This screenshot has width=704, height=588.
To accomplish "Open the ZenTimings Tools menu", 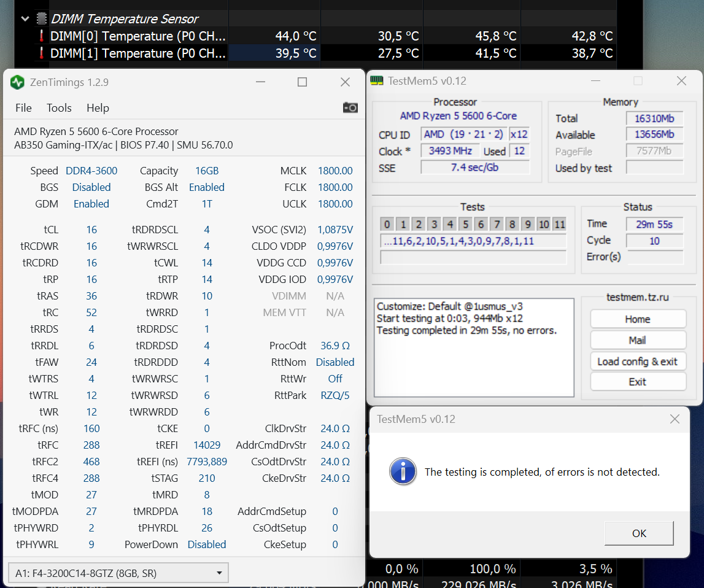I will coord(59,108).
